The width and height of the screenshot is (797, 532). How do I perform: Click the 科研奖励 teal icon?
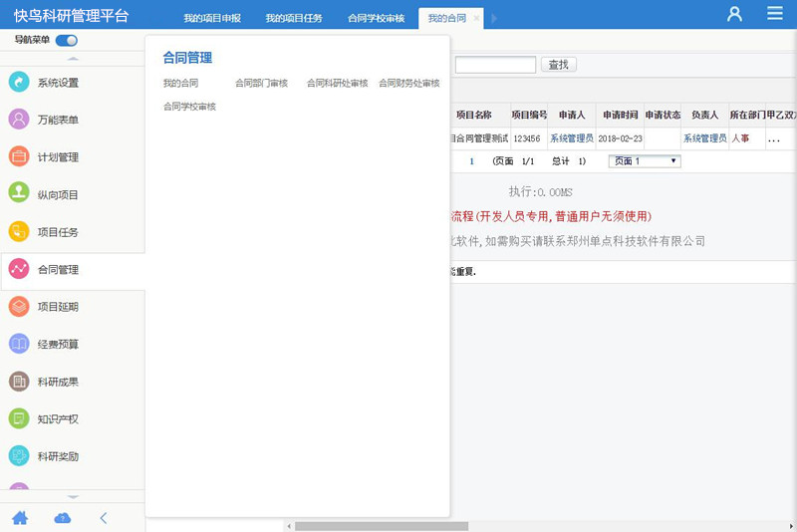19,455
